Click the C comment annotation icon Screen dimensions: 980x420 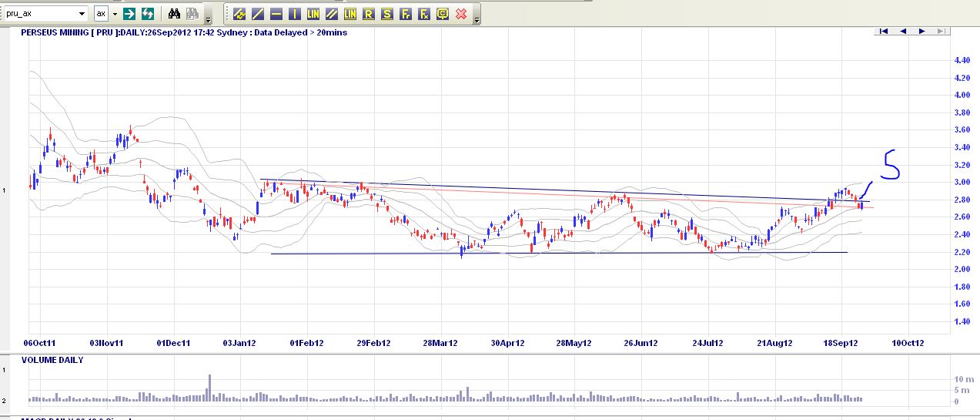tap(443, 14)
